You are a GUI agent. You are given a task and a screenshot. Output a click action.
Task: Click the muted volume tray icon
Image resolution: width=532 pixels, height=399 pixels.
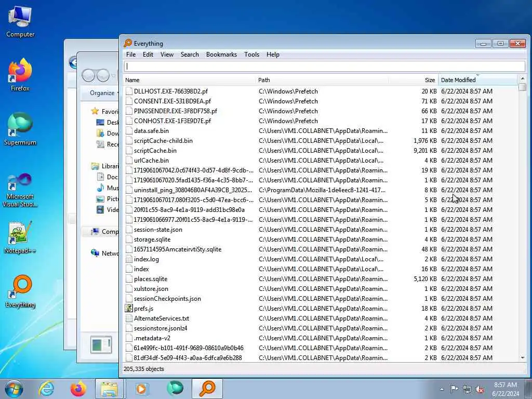point(480,389)
